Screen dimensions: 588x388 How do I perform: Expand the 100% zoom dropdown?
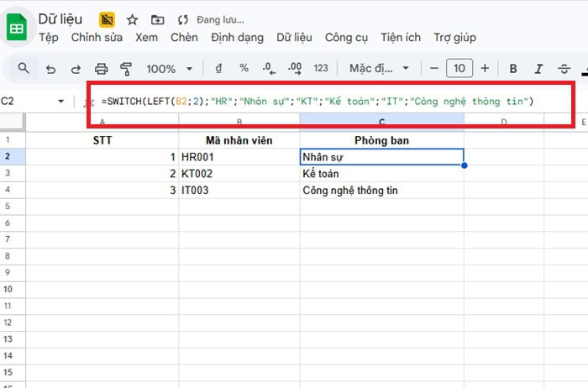(171, 69)
